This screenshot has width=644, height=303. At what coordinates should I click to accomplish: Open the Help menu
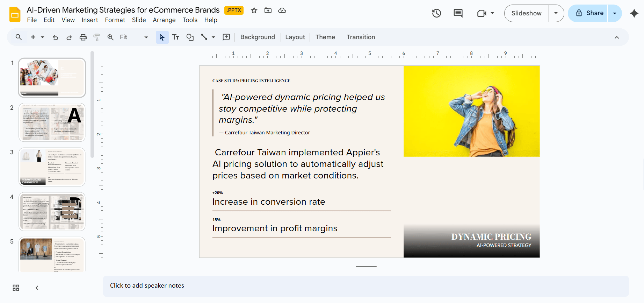coord(211,20)
